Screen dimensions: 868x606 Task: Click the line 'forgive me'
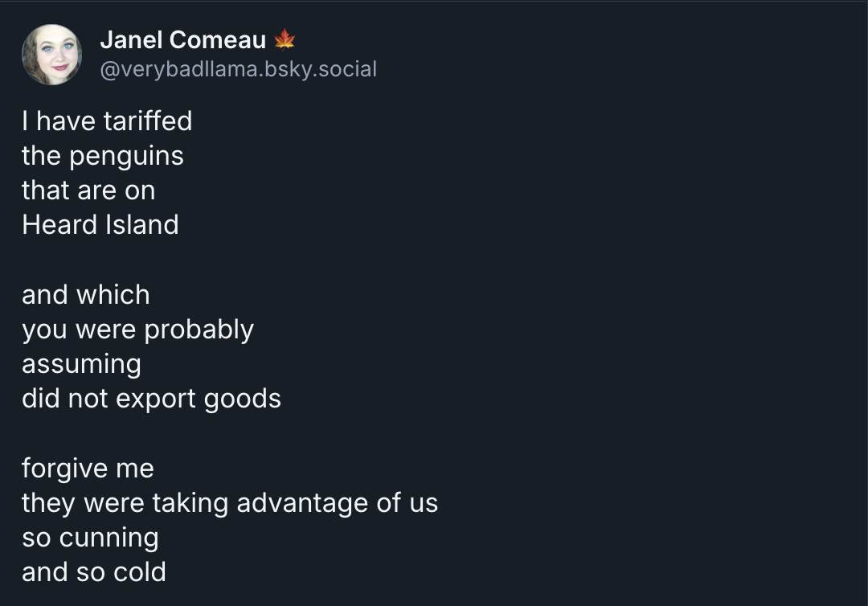88,469
